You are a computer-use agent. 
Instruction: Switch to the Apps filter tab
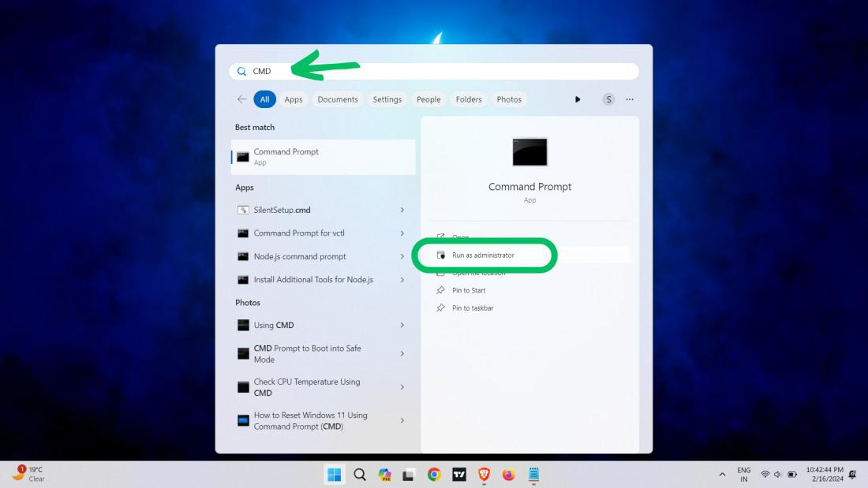294,99
